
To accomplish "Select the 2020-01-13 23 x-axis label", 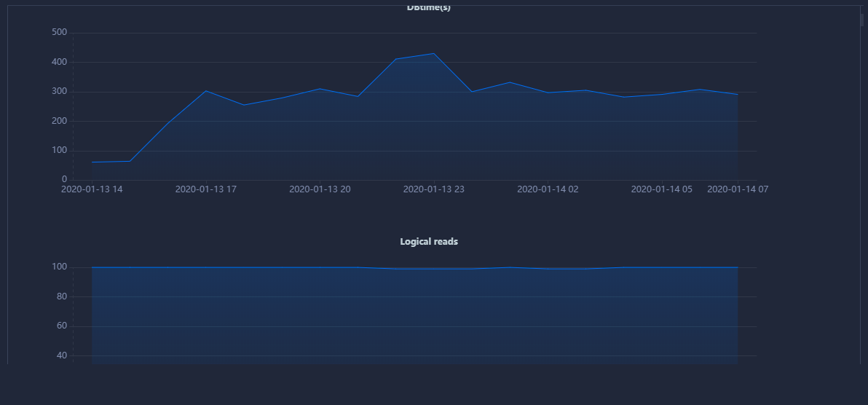I will pos(434,189).
